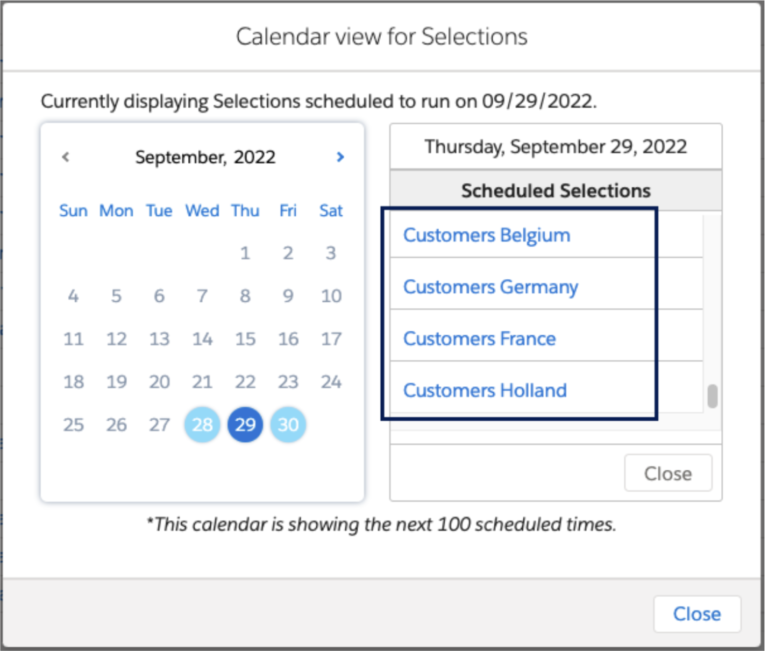Click the Thursday, September 29, 2022 heading
This screenshot has height=651, width=768.
coord(555,147)
